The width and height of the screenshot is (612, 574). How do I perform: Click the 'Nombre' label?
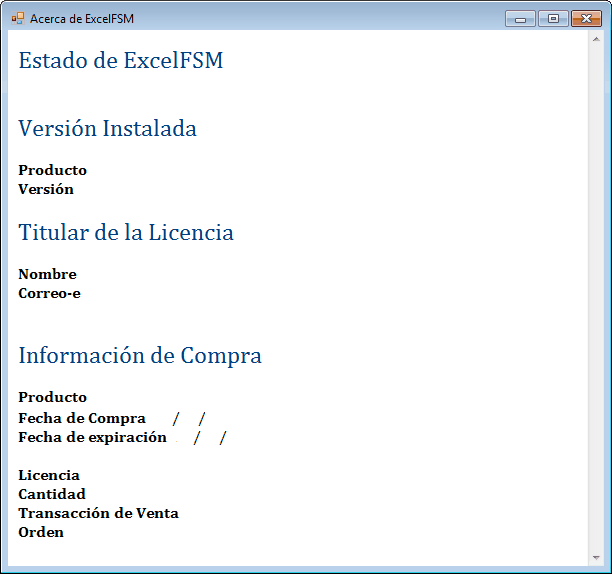(47, 274)
